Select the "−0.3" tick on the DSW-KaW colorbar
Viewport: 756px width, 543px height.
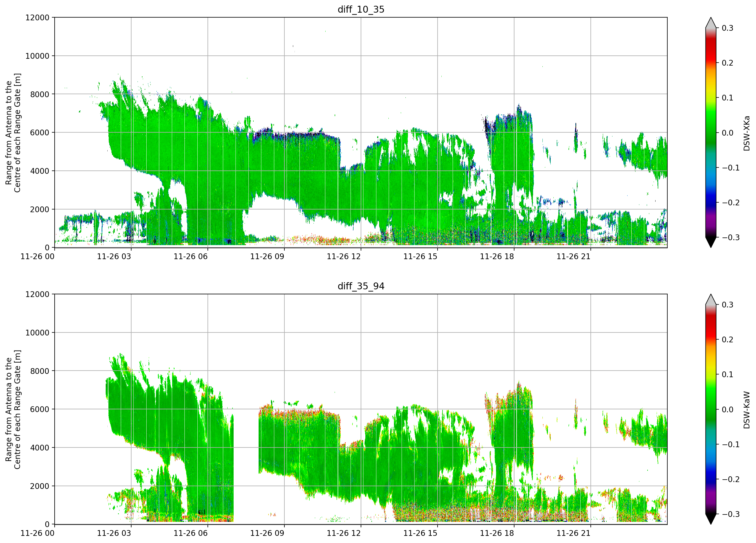(731, 514)
